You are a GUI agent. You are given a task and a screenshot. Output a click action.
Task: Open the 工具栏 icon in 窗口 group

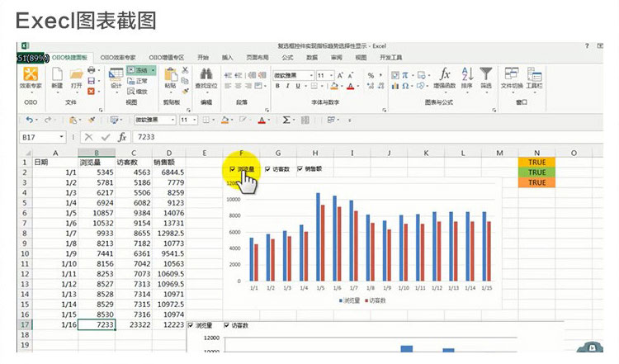pyautogui.click(x=534, y=74)
